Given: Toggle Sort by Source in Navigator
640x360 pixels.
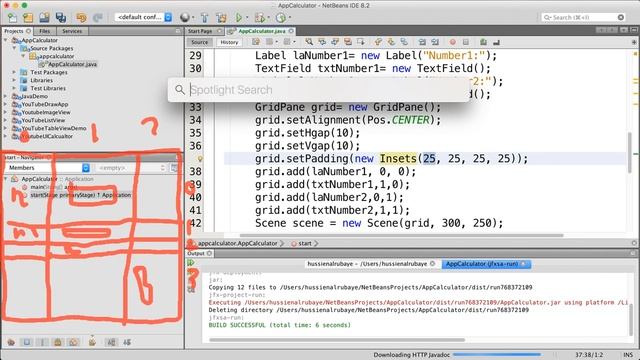Looking at the screenshot, I should 127,342.
